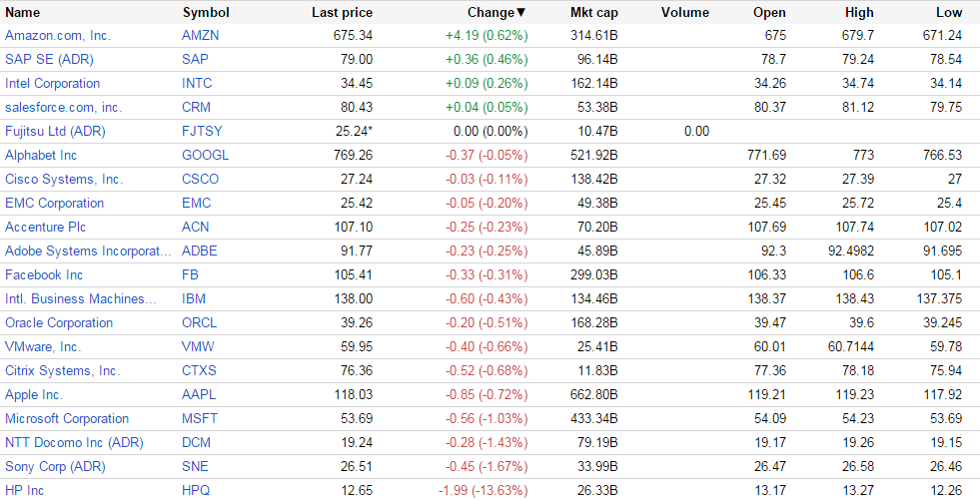The height and width of the screenshot is (501, 980).
Task: Open Fujitsu Ltd (ADR) company page
Action: pyautogui.click(x=55, y=131)
